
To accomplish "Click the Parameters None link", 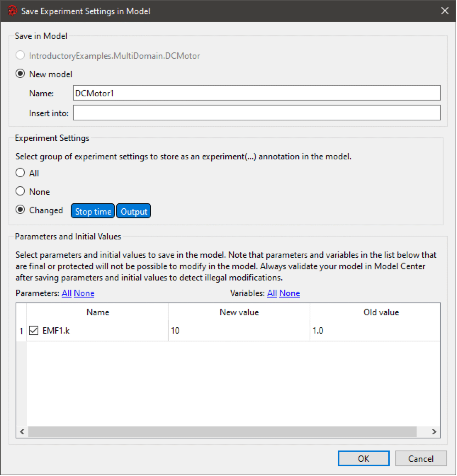I will [x=84, y=293].
